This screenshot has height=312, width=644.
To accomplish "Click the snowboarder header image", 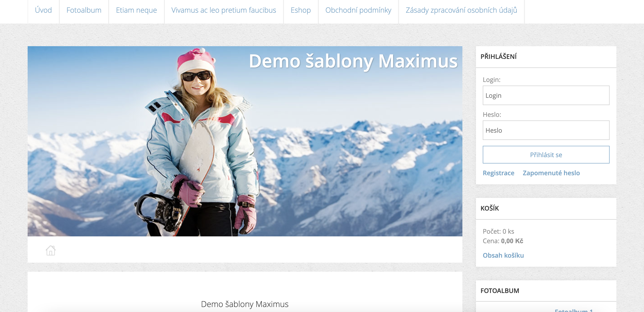I will coord(245,141).
